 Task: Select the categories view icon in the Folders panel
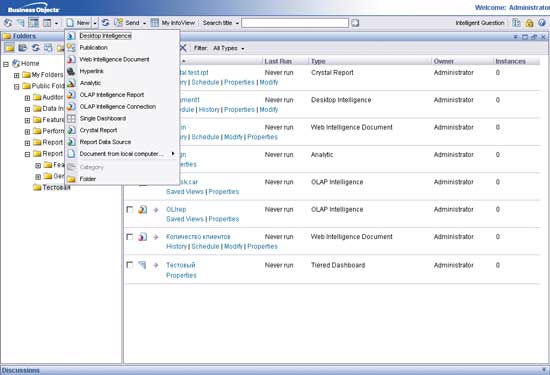coord(22,48)
